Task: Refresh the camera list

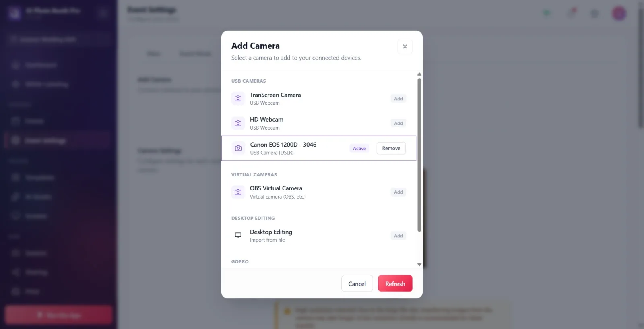Action: point(395,283)
